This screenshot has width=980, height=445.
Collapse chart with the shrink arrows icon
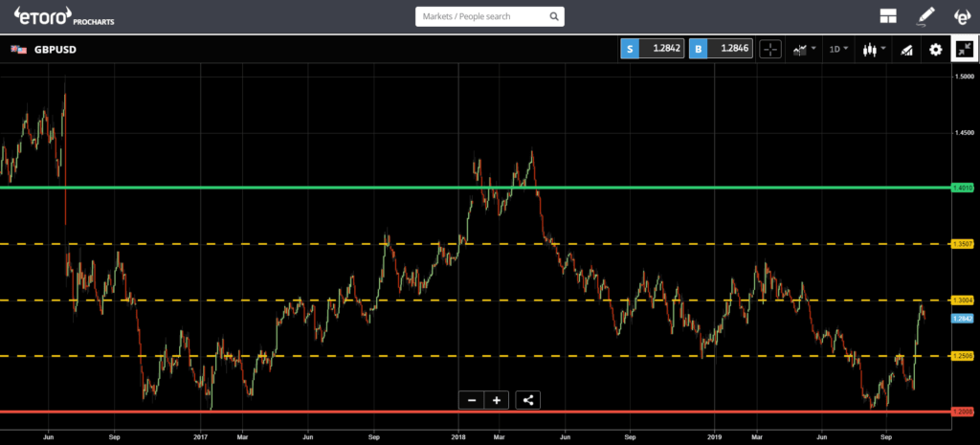[963, 49]
